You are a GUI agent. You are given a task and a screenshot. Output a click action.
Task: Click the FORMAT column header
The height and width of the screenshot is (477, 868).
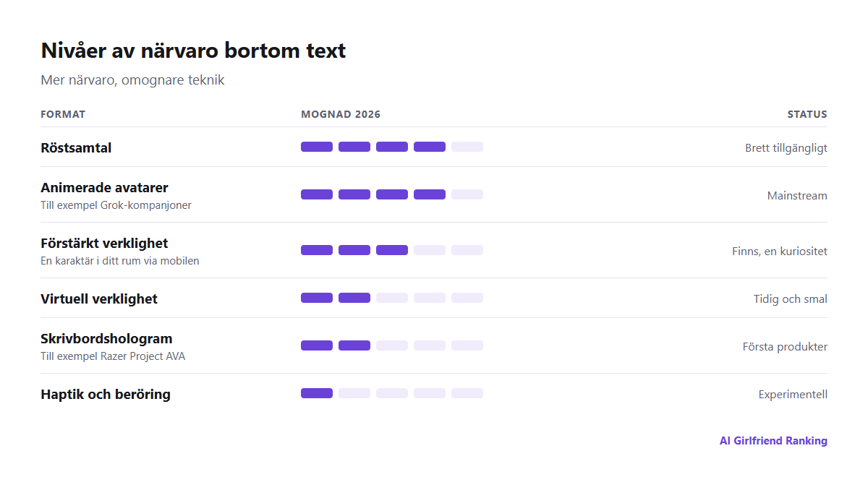[63, 114]
